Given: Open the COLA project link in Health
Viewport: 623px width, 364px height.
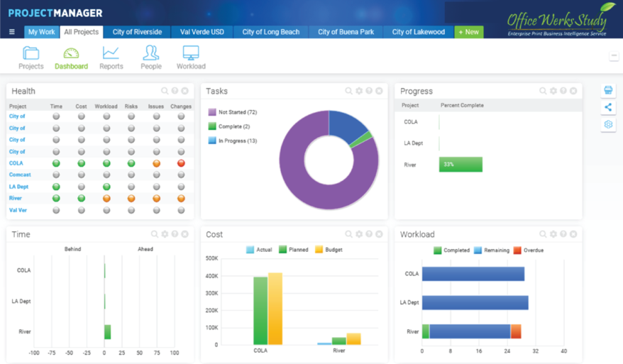Looking at the screenshot, I should (16, 163).
